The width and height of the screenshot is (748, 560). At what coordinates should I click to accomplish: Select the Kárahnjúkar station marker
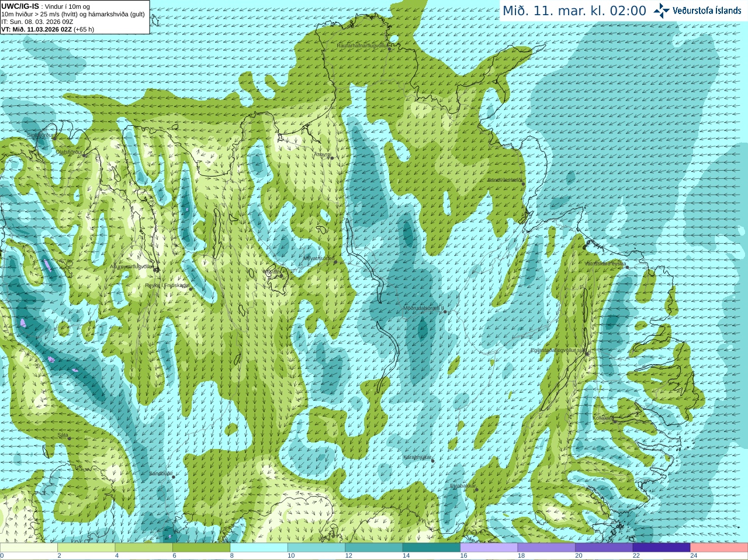click(x=432, y=461)
